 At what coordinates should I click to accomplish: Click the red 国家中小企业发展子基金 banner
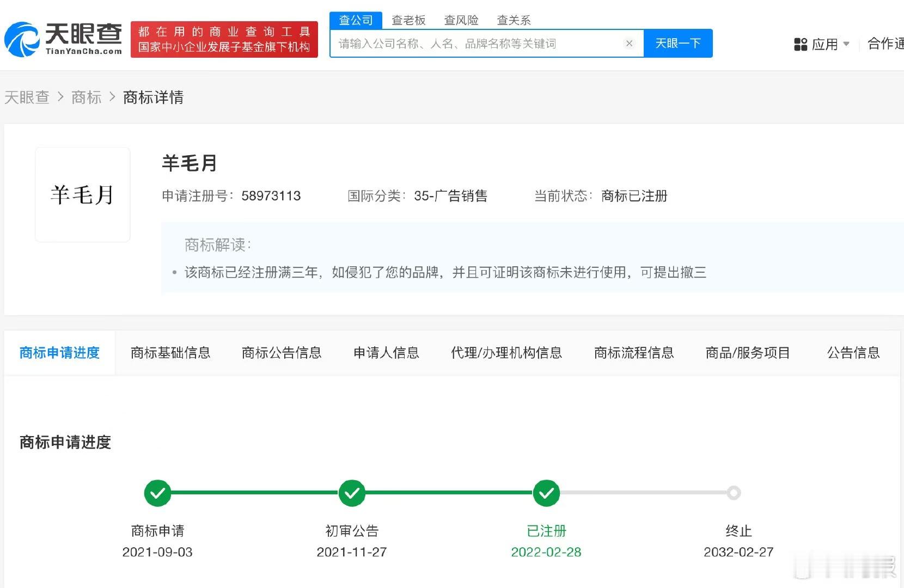pos(224,39)
